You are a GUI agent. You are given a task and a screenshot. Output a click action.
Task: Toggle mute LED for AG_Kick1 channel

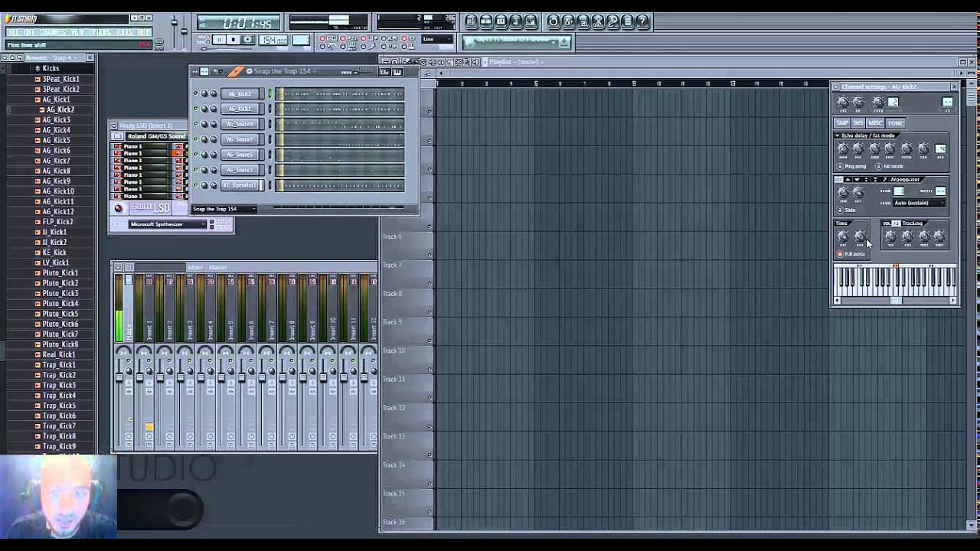(x=195, y=109)
